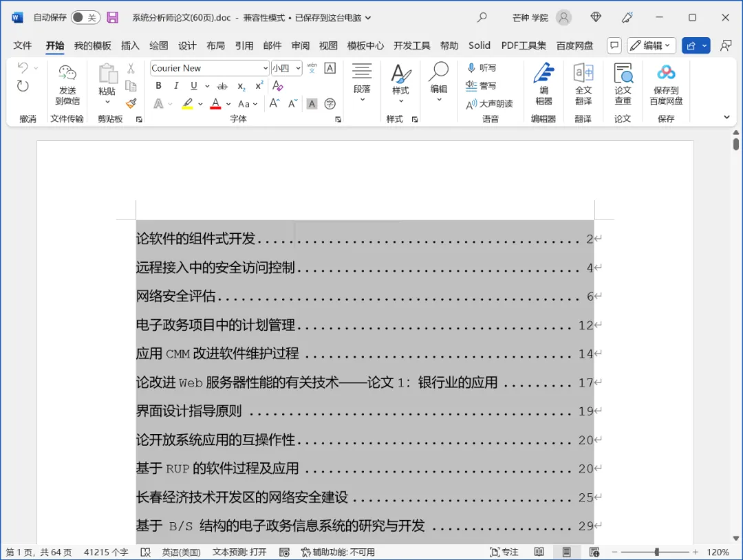Screen dimensions: 743x560
Task: Switch to the Review ribbon tab
Action: (x=300, y=45)
